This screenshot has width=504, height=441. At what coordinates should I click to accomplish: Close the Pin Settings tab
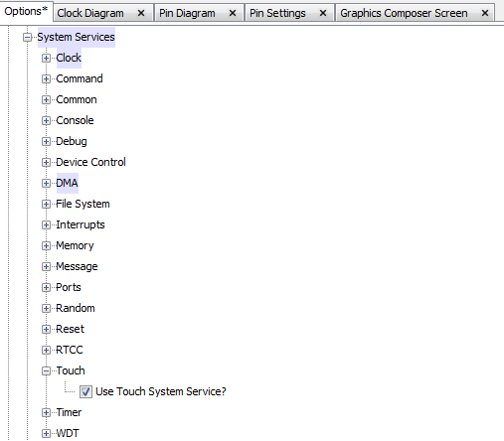tap(323, 13)
